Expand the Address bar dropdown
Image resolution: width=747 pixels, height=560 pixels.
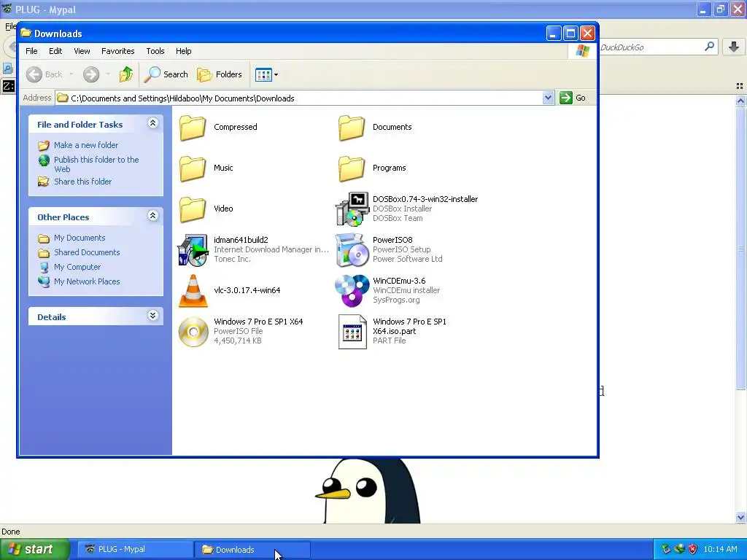click(x=549, y=98)
